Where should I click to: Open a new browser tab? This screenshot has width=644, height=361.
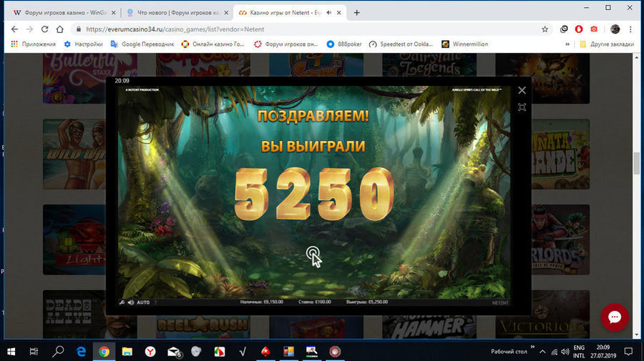pos(356,13)
